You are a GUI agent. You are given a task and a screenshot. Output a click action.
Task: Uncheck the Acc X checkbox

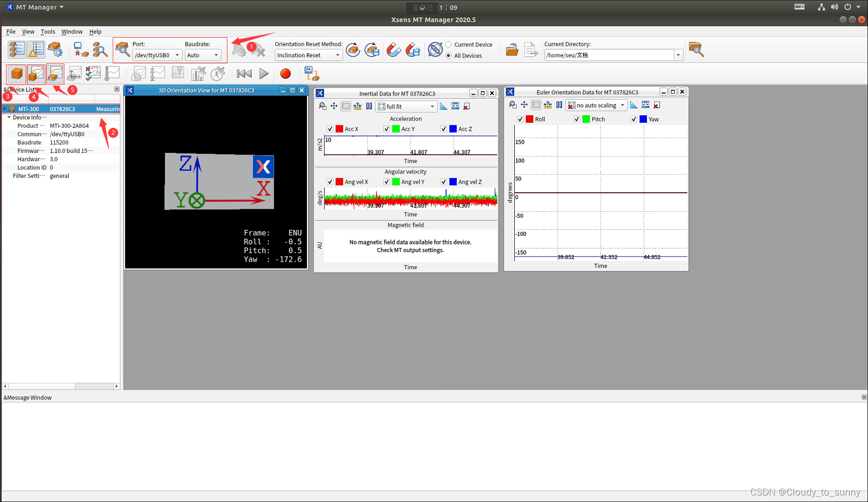tap(330, 129)
